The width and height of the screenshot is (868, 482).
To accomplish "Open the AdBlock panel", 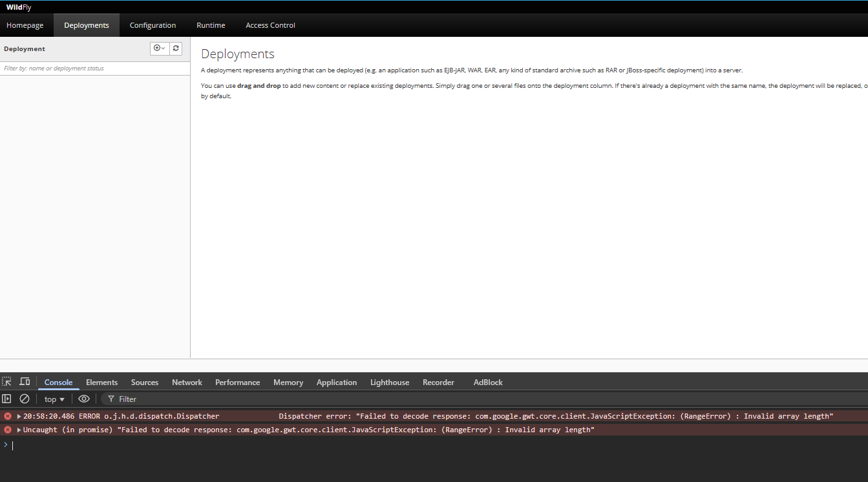I will [488, 382].
